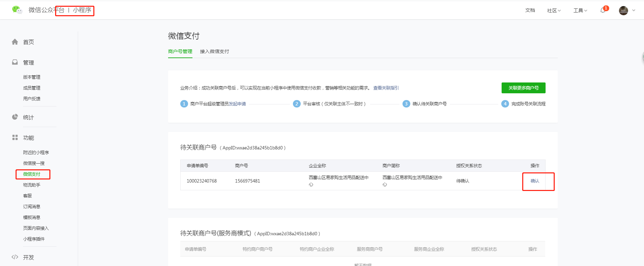Click 申请单编号 header in first table

pyautogui.click(x=198, y=166)
